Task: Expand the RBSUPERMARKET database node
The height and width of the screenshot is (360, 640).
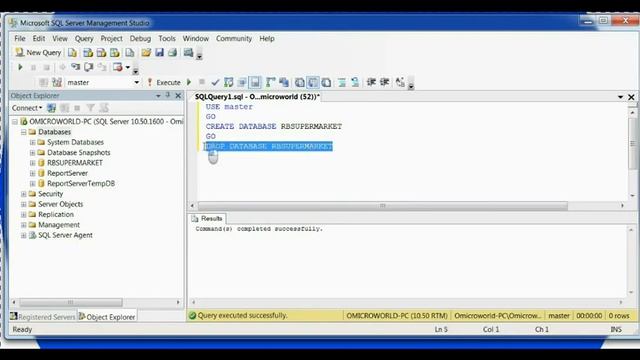Action: pos(33,163)
